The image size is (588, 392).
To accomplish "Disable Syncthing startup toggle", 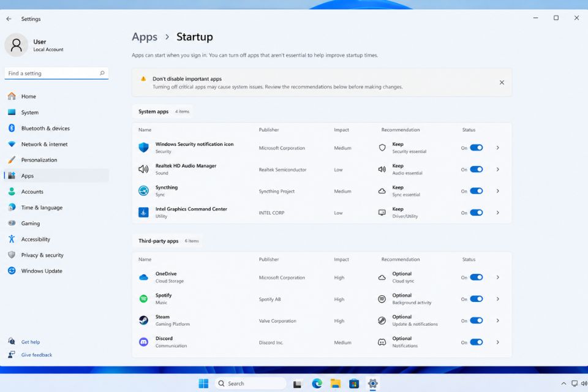I will [x=477, y=191].
